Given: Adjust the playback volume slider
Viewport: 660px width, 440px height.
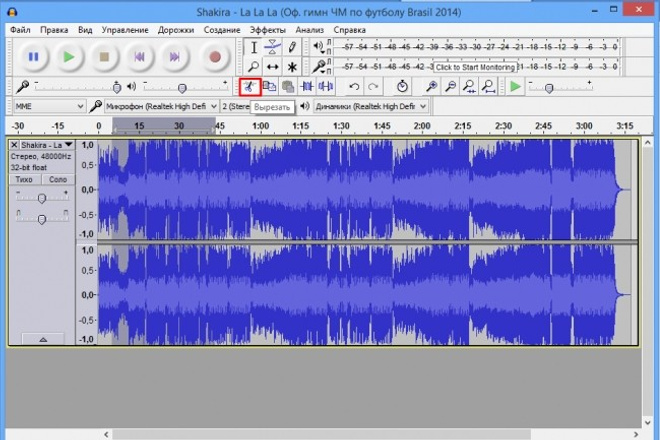Looking at the screenshot, I should point(182,88).
